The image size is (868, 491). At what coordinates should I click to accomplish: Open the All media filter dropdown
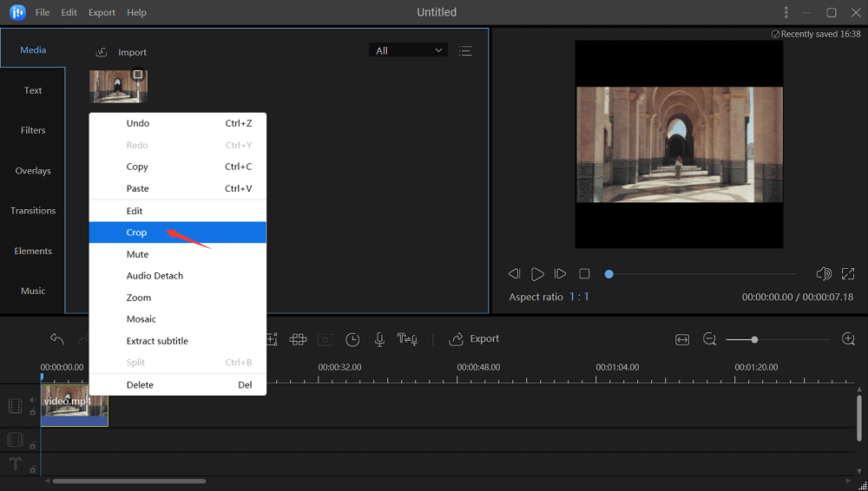408,50
